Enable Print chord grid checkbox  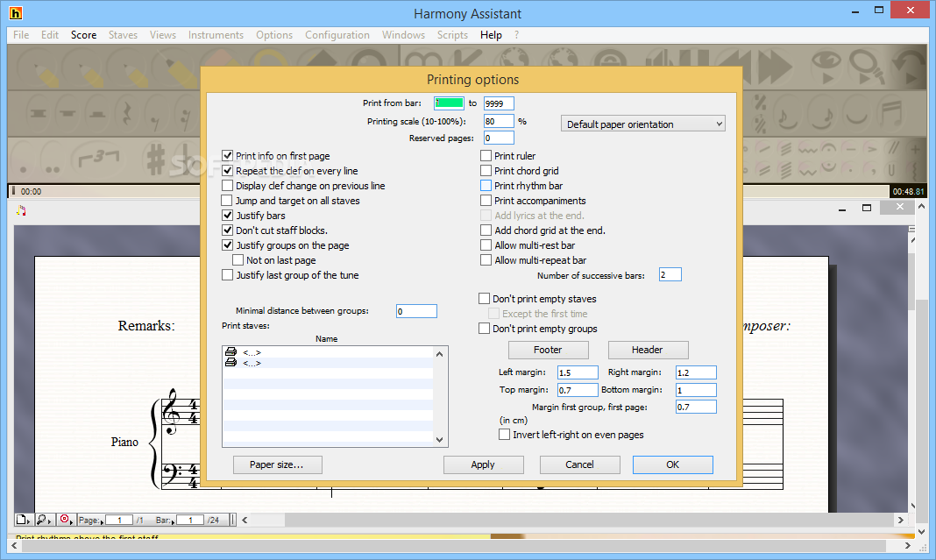click(x=486, y=171)
